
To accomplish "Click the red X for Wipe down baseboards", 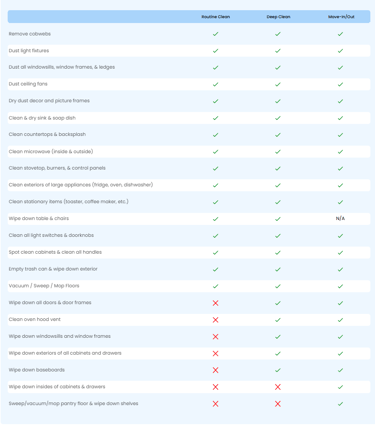I will (x=216, y=370).
